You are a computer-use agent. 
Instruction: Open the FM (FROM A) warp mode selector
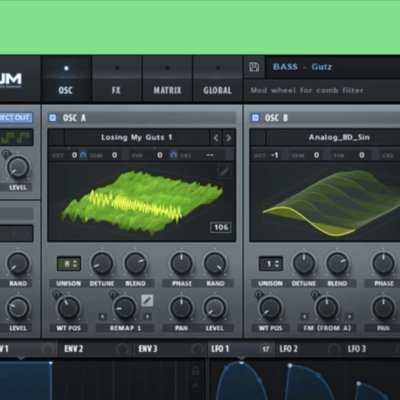(327, 328)
